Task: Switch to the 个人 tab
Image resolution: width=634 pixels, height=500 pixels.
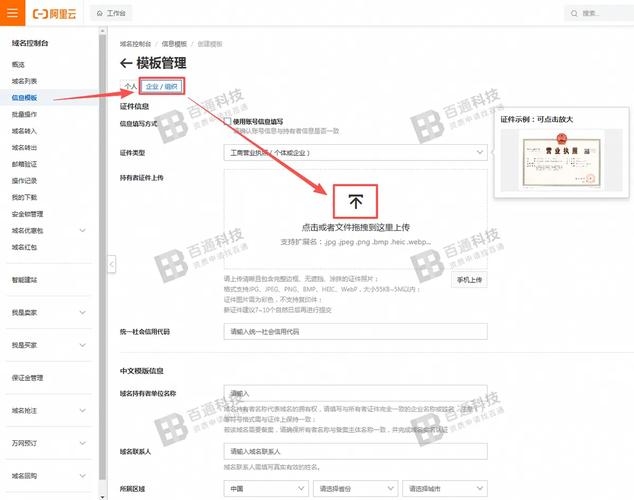Action: 130,86
